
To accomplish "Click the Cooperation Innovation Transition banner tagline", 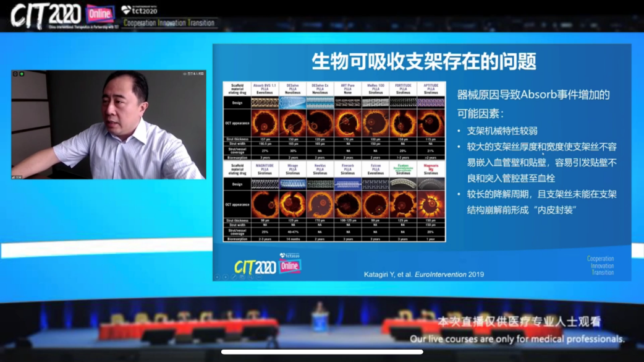I will point(169,23).
